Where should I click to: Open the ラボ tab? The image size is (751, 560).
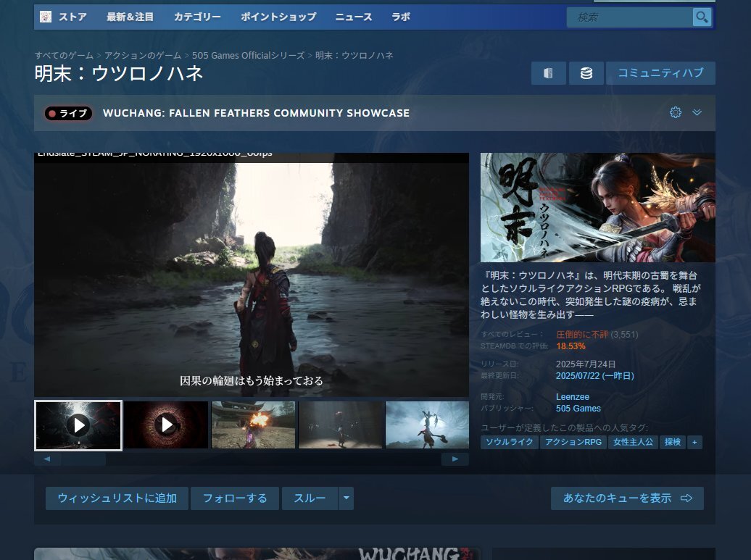pyautogui.click(x=401, y=17)
